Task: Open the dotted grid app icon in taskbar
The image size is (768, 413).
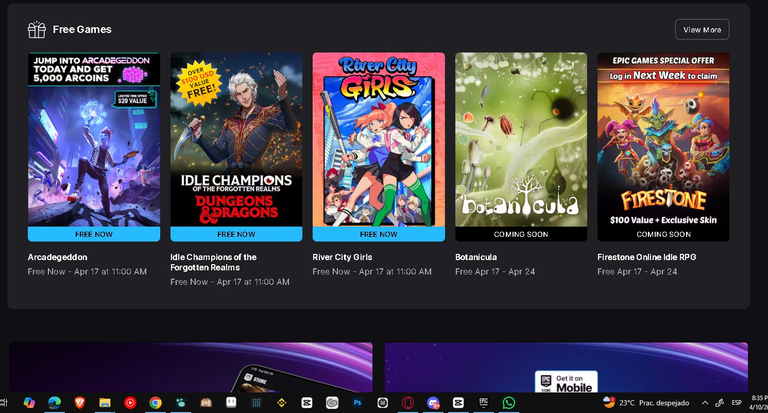Action: (256, 403)
